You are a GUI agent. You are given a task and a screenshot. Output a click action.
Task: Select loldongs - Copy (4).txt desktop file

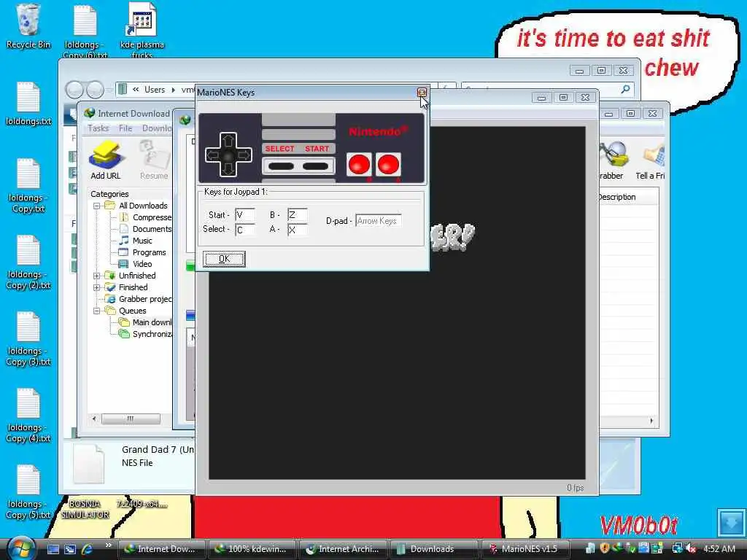coord(28,415)
